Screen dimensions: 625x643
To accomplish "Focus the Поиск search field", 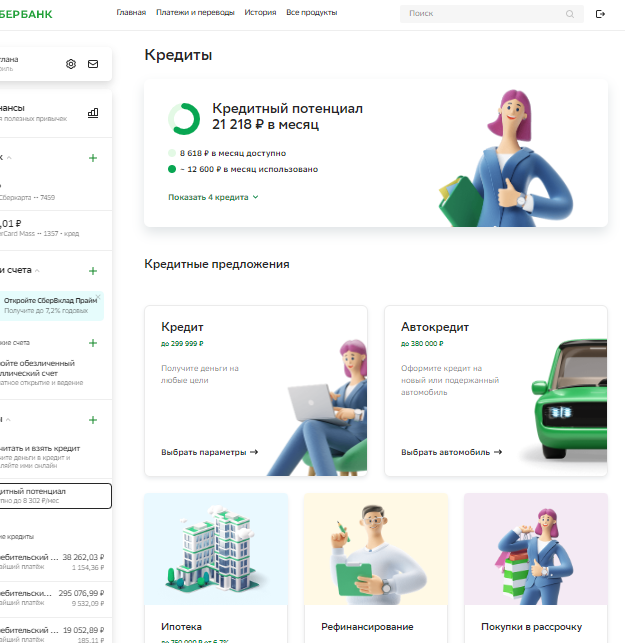I will (x=492, y=14).
